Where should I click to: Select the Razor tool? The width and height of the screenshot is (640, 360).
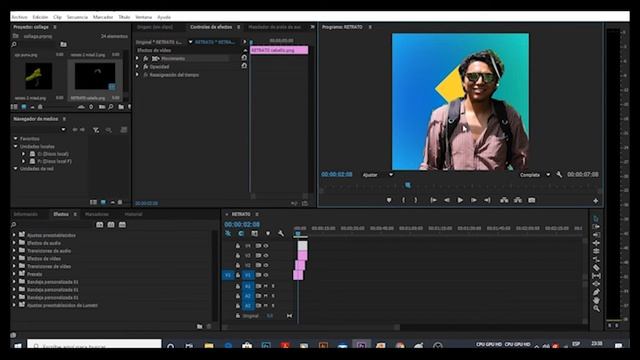pyautogui.click(x=596, y=267)
